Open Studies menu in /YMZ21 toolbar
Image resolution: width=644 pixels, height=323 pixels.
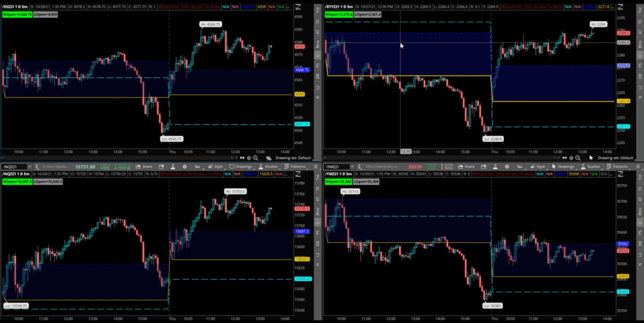pyautogui.click(x=590, y=167)
